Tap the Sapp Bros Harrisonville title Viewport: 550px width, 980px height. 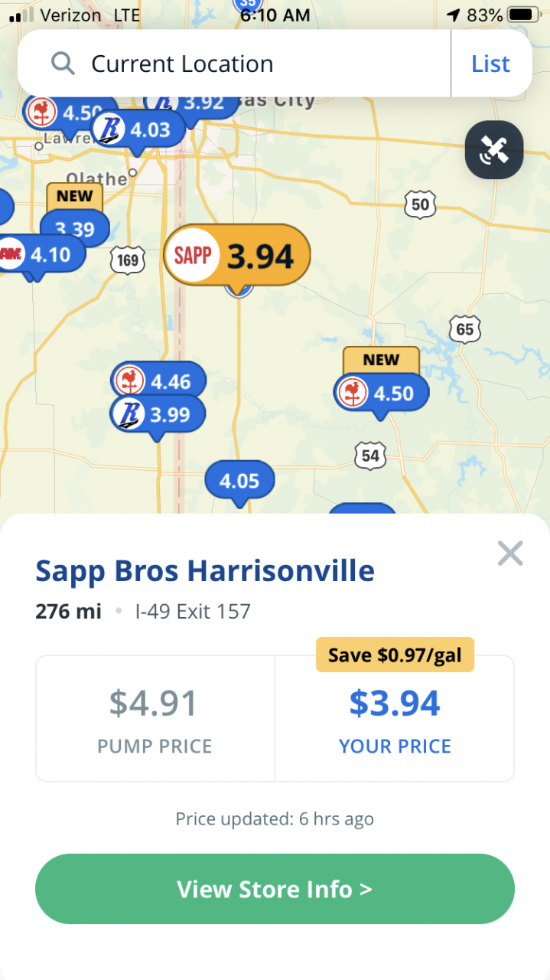coord(205,570)
